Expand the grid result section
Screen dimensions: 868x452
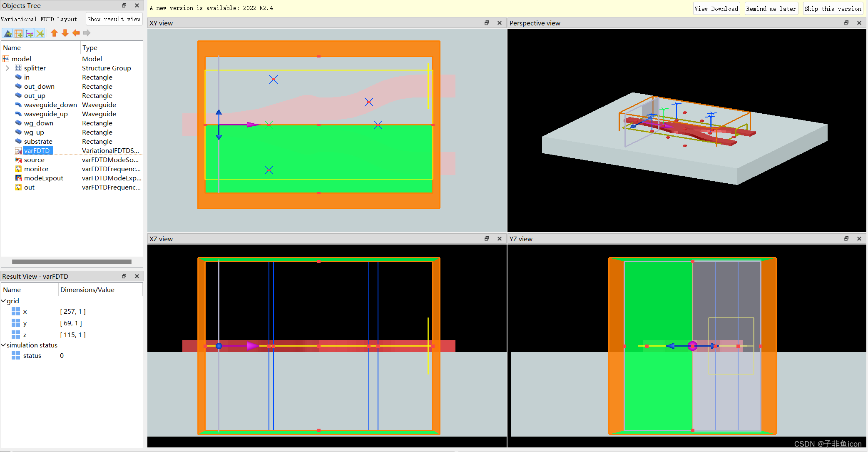(x=3, y=300)
